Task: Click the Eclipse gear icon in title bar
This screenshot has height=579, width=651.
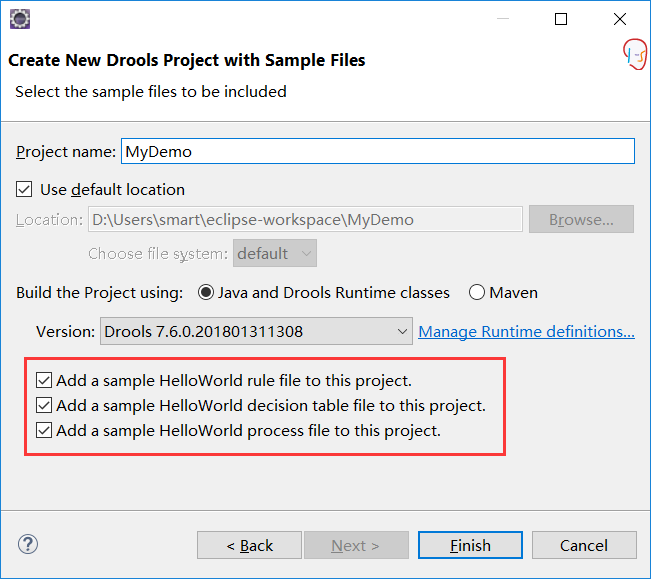Action: (20, 19)
